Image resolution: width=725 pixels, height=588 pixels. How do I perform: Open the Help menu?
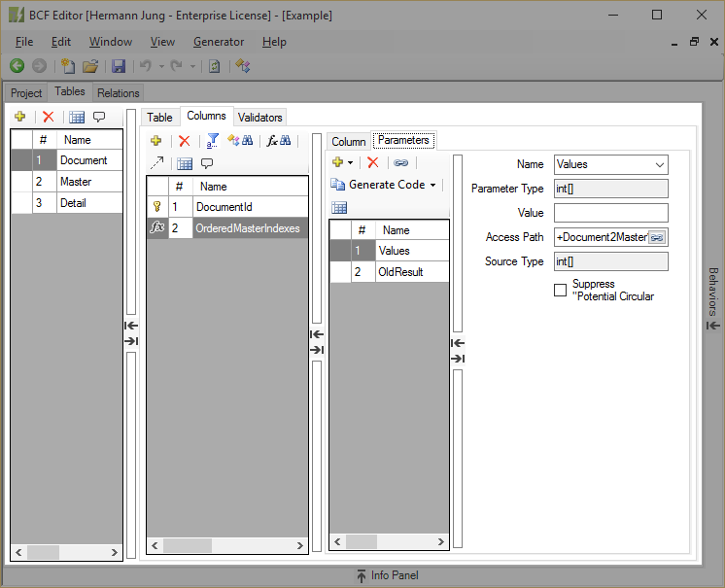274,42
